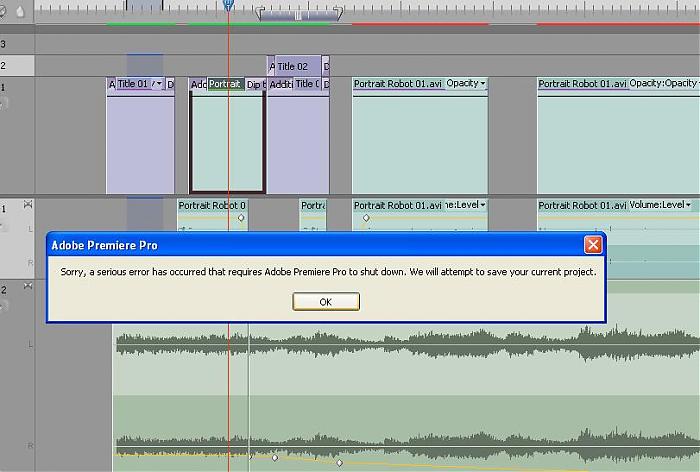The width and height of the screenshot is (700, 472).
Task: Click the Audio 1 stereo track icon
Action: pyautogui.click(x=28, y=205)
